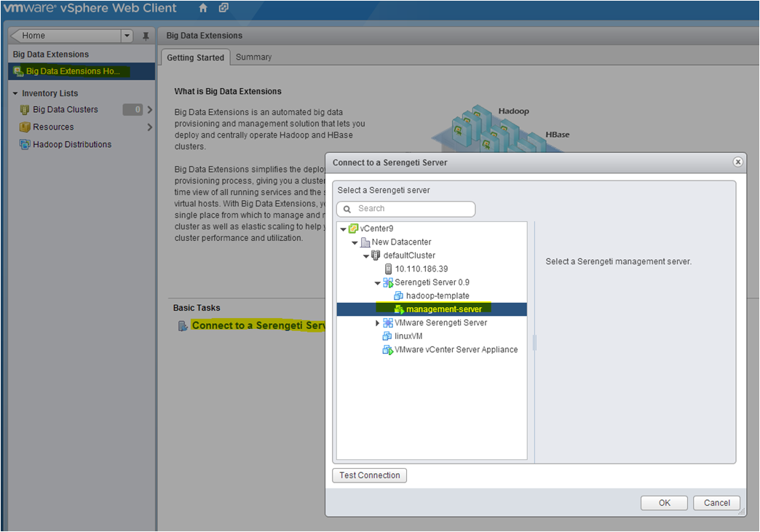Collapse Serengeti Server 0.9 node
The height and width of the screenshot is (532, 760).
(x=378, y=283)
